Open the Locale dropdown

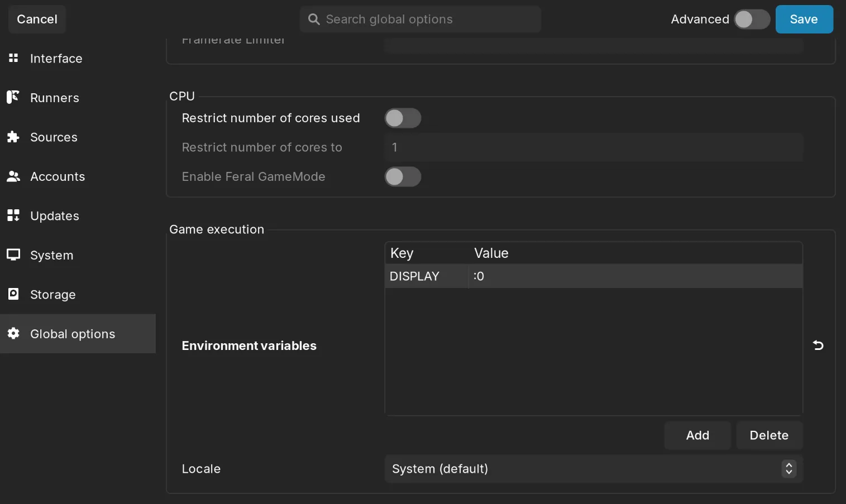[x=581, y=469]
